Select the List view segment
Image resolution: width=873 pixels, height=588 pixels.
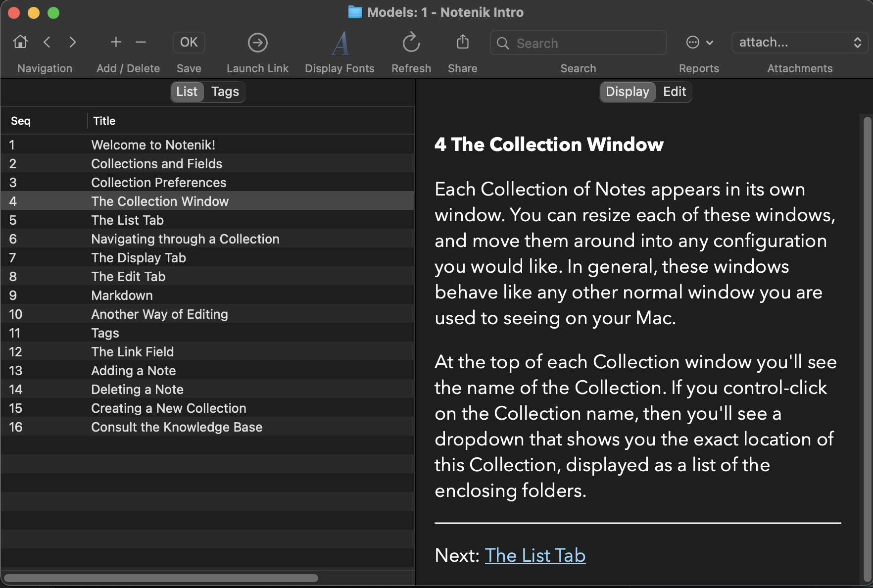[x=187, y=92]
